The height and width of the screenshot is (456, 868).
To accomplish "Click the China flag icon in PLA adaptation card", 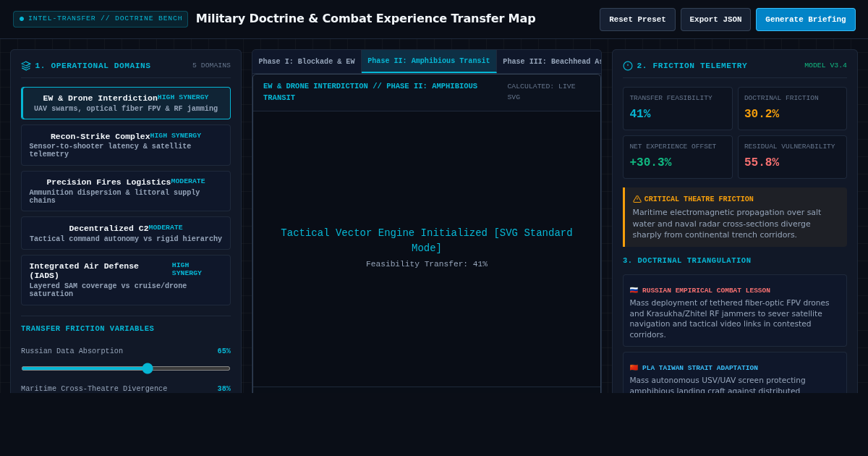I will click(x=634, y=368).
